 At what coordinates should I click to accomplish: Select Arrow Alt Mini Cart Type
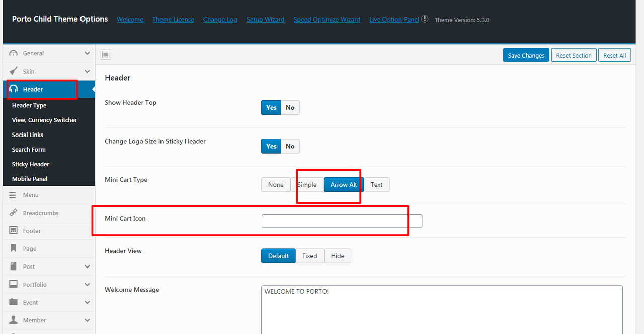pyautogui.click(x=344, y=185)
